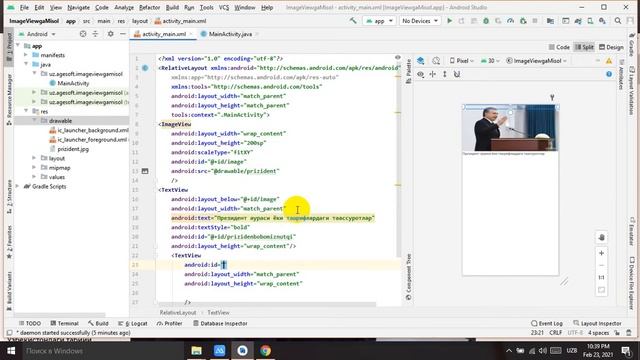Select the activity_main.xml tab

click(x=163, y=34)
